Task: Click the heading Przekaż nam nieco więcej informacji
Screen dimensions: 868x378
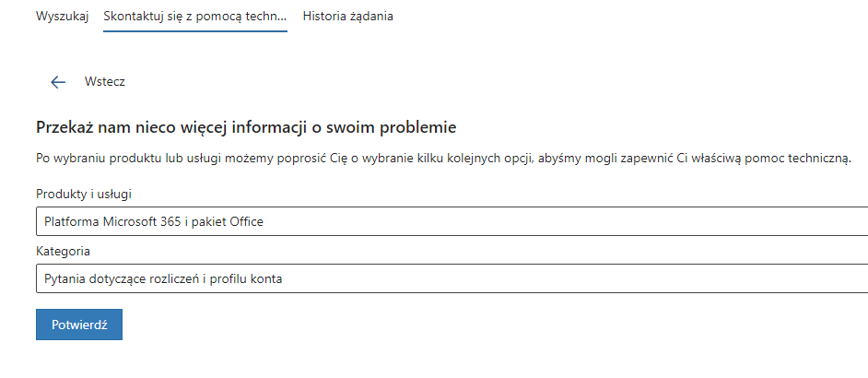Action: tap(246, 127)
